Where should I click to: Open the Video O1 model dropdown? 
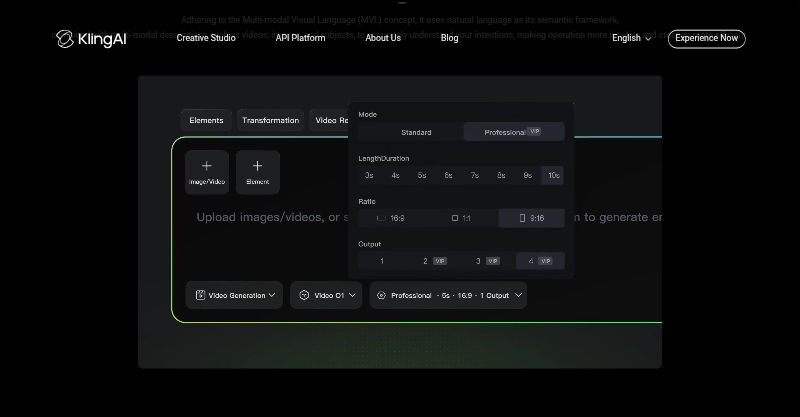[x=326, y=295]
